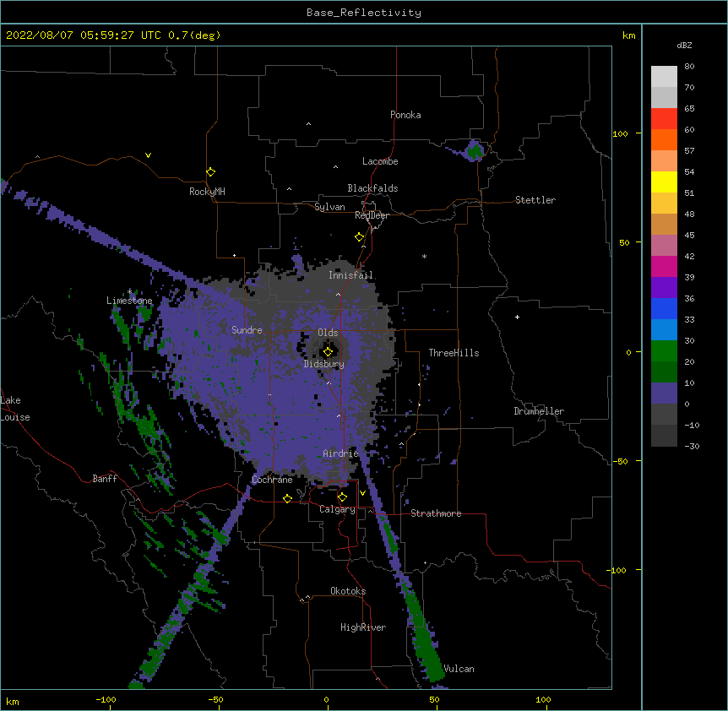Image resolution: width=728 pixels, height=711 pixels.
Task: Pick the 36–39 dBZ purple legend swatch
Action: pyautogui.click(x=664, y=288)
